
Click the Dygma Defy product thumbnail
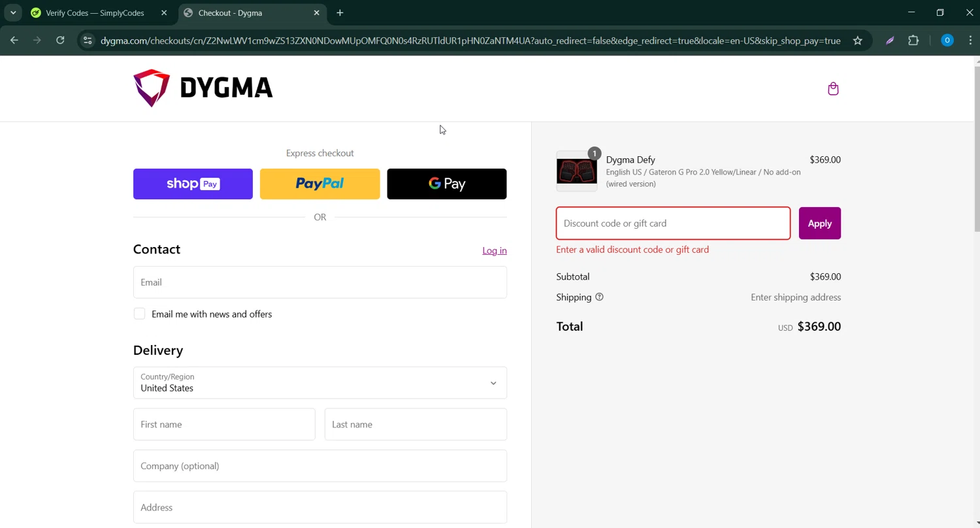pyautogui.click(x=576, y=171)
